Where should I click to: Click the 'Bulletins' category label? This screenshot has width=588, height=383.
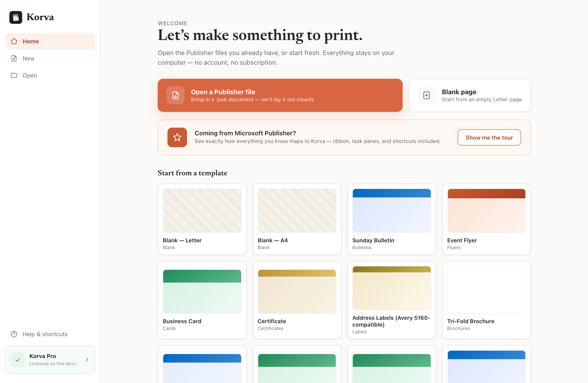pyautogui.click(x=362, y=247)
